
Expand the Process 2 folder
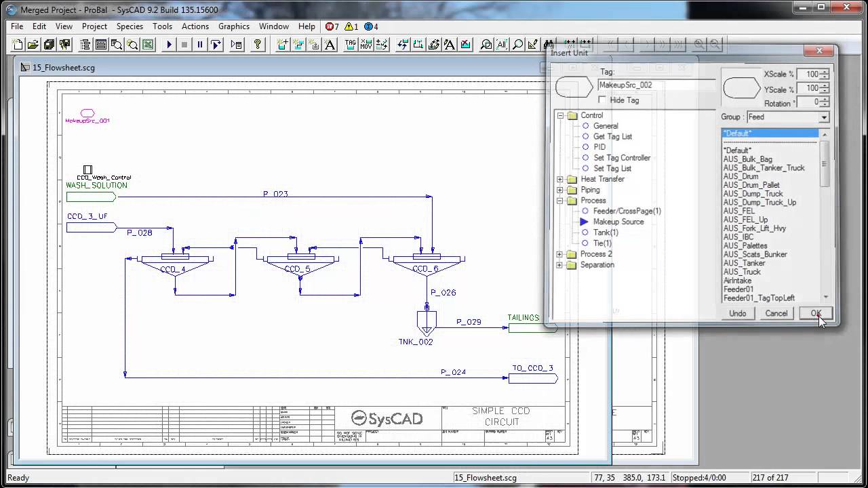coord(560,254)
